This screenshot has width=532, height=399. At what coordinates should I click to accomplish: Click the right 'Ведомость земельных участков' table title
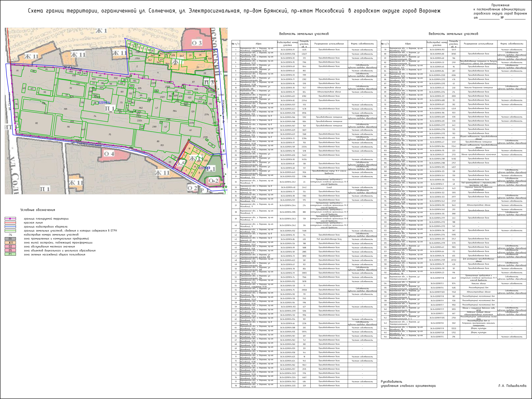pos(453,34)
